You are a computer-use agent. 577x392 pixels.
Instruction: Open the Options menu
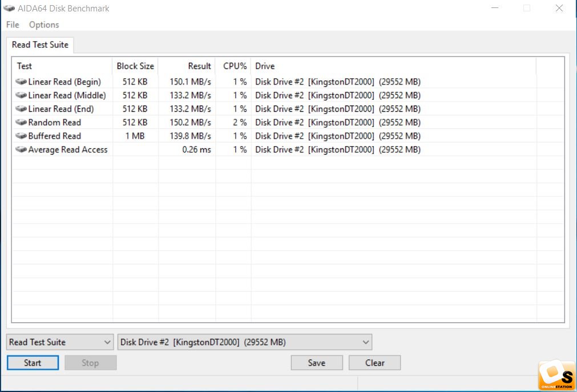point(44,25)
